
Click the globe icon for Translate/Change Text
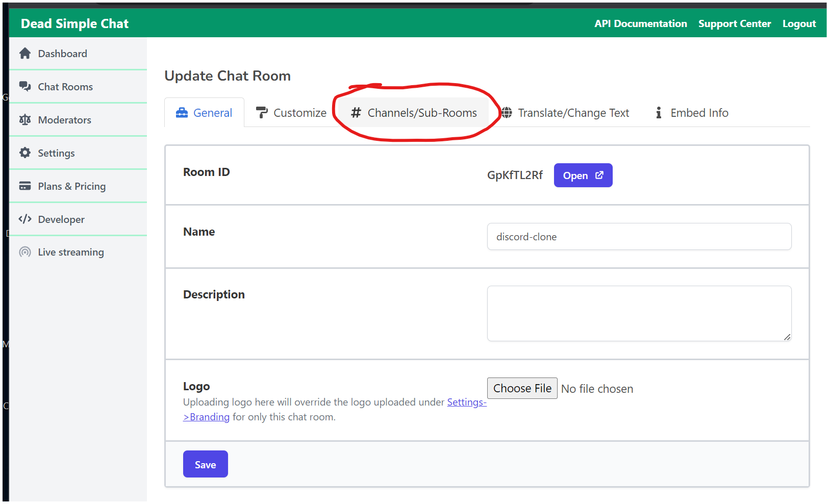507,113
